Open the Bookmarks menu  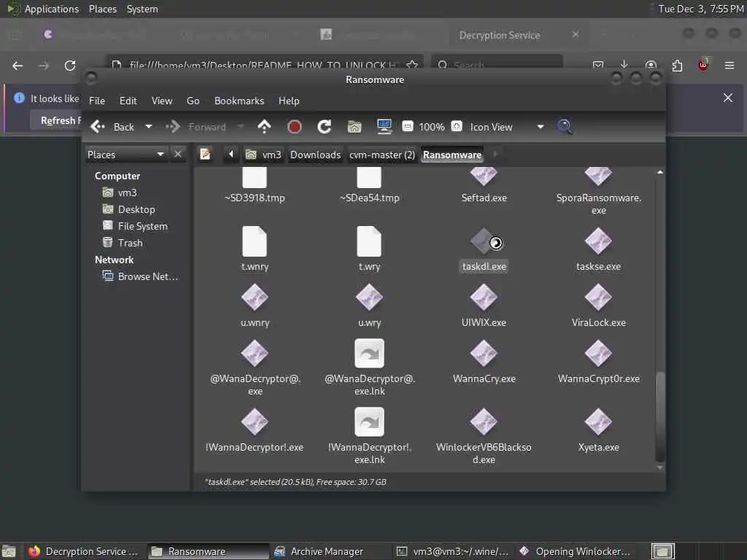click(239, 101)
